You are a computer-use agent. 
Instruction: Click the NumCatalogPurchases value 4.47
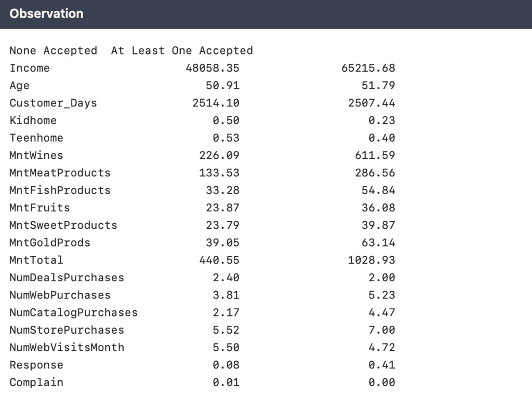click(x=381, y=312)
